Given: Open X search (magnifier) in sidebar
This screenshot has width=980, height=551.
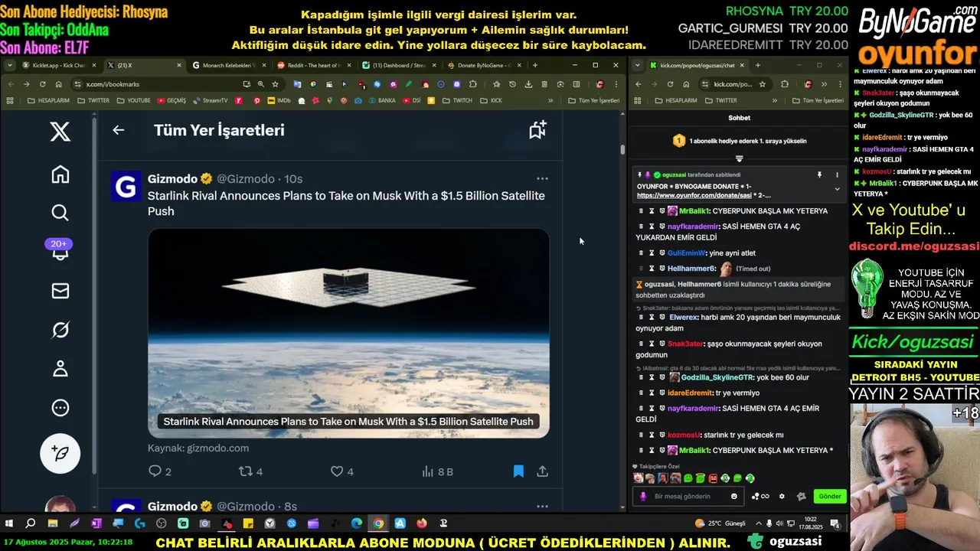Looking at the screenshot, I should (x=60, y=213).
